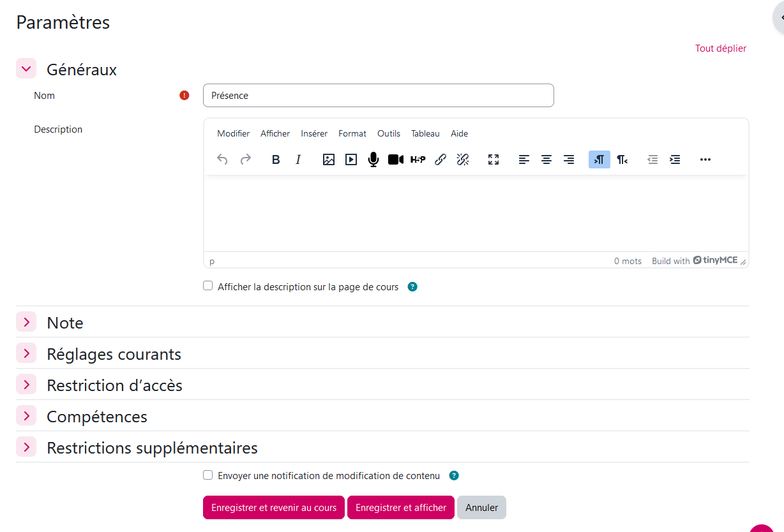The image size is (784, 532).
Task: Enable 'Afficher la description sur la page de cours'
Action: pyautogui.click(x=208, y=286)
